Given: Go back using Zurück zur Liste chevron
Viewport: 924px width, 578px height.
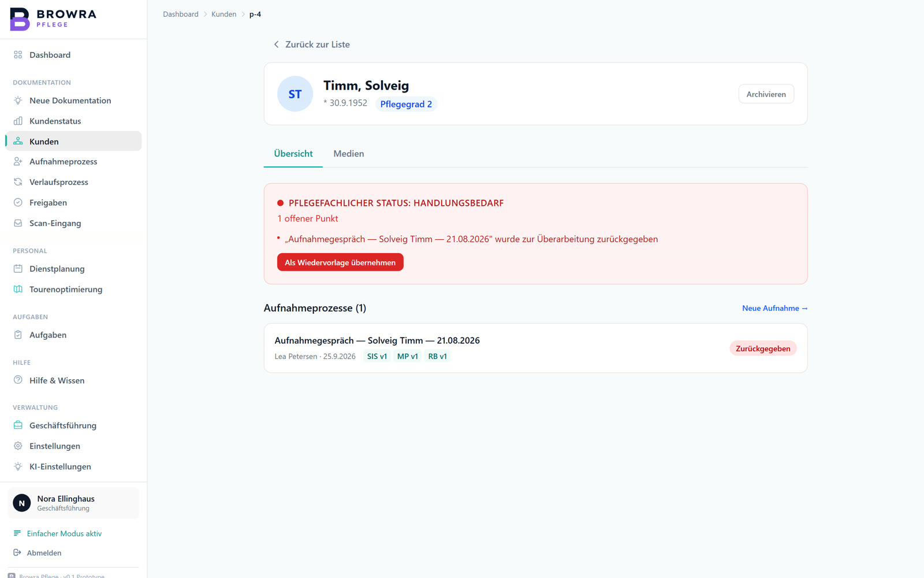Looking at the screenshot, I should pyautogui.click(x=276, y=45).
